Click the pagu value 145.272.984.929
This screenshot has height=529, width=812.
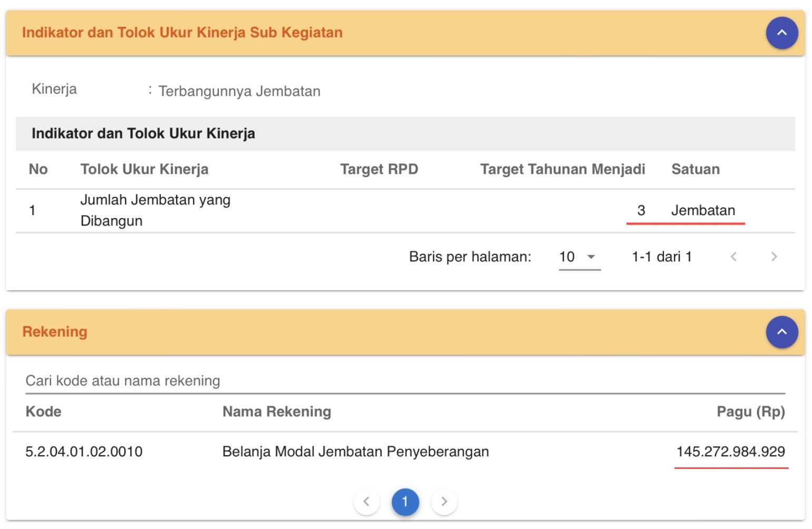pos(730,452)
